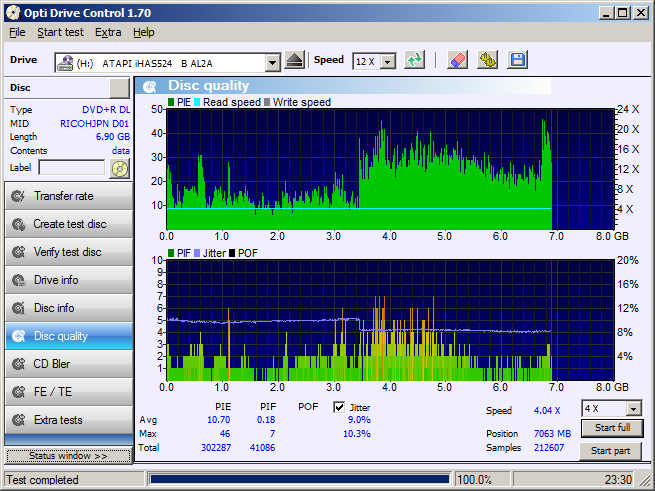The height and width of the screenshot is (491, 655).
Task: Click the gray button beside Disc header
Action: tap(119, 88)
